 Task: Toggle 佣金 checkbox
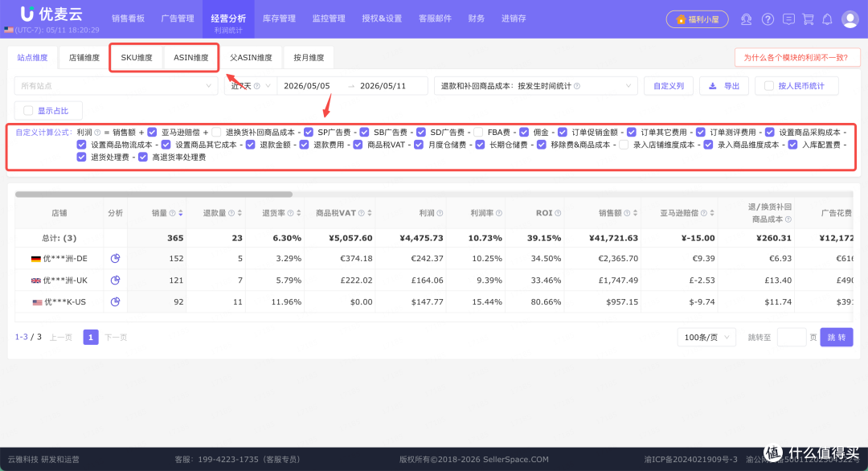tap(524, 133)
